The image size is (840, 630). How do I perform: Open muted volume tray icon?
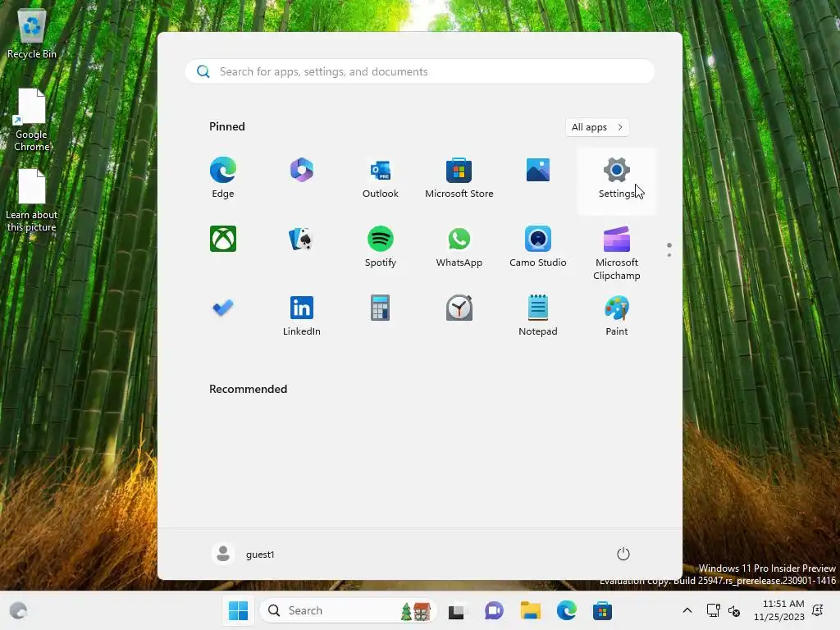pos(734,610)
